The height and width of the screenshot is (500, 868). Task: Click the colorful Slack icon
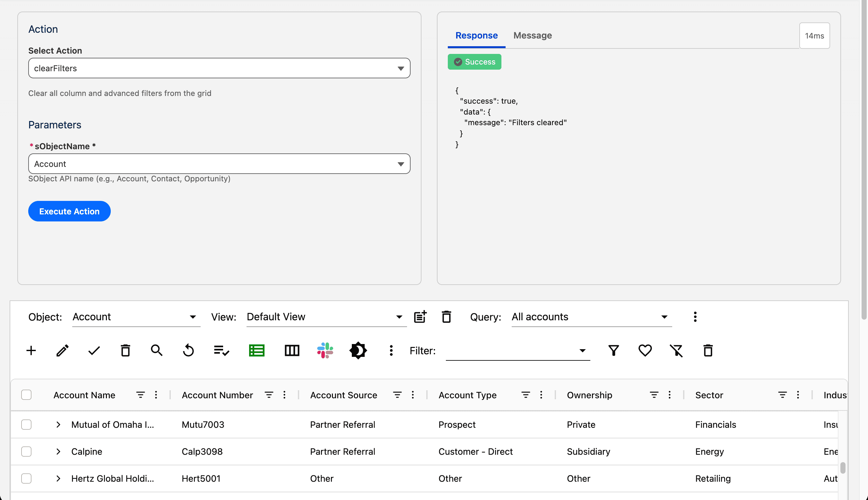[325, 351]
